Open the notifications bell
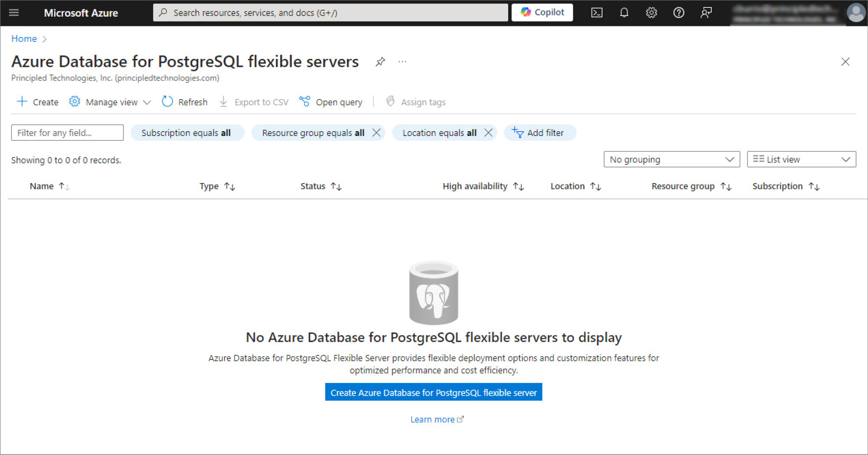This screenshot has width=868, height=455. pyautogui.click(x=624, y=13)
